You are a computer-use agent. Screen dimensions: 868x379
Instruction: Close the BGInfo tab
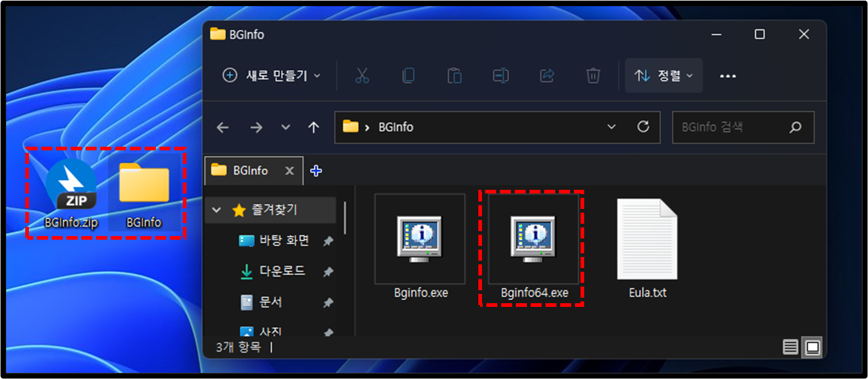289,171
